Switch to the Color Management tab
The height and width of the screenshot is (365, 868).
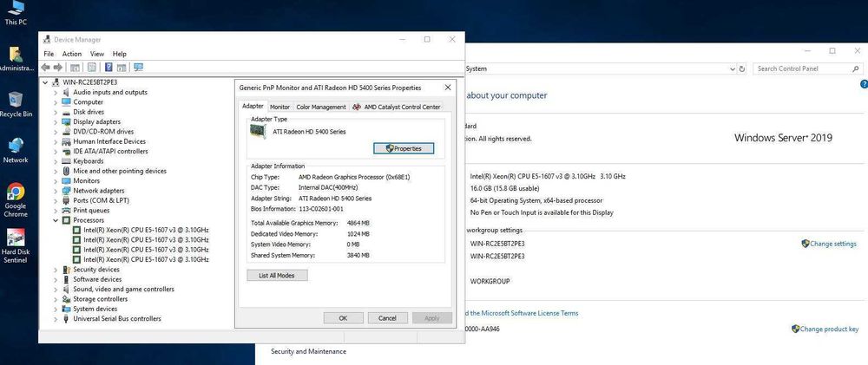[x=321, y=107]
